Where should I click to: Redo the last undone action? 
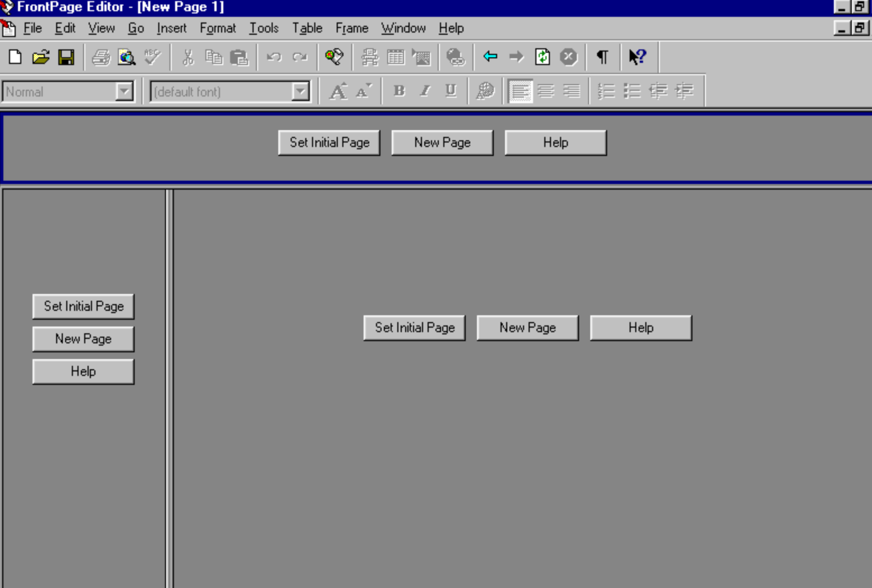coord(300,57)
